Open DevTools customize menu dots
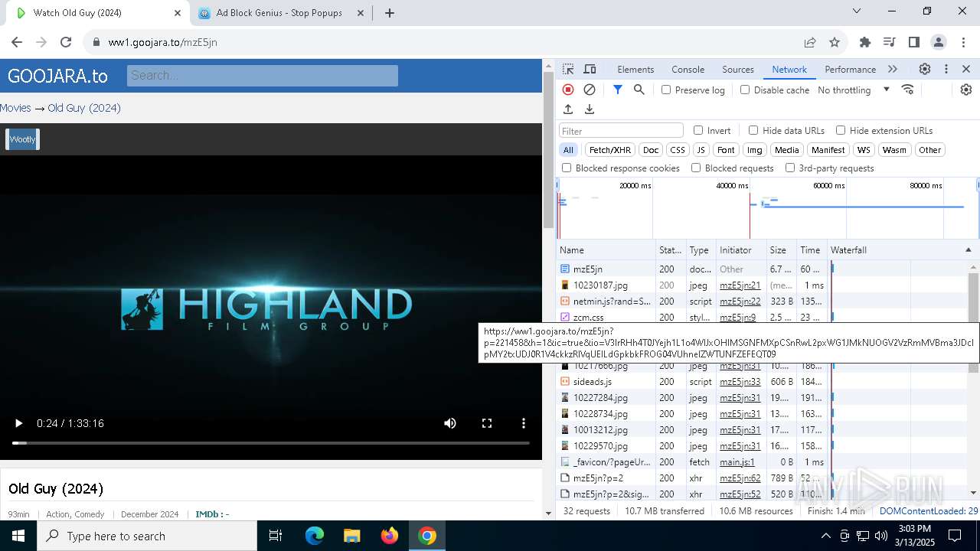This screenshot has width=980, height=551. point(946,69)
